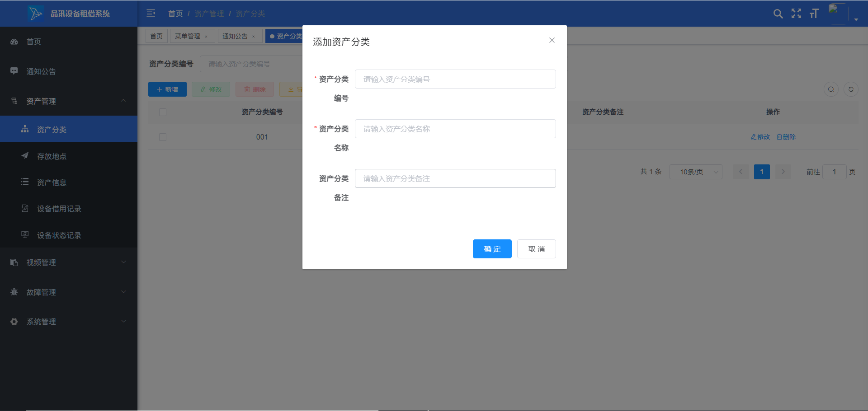Open the user avatar dropdown arrow
The width and height of the screenshot is (868, 411).
pos(856,19)
